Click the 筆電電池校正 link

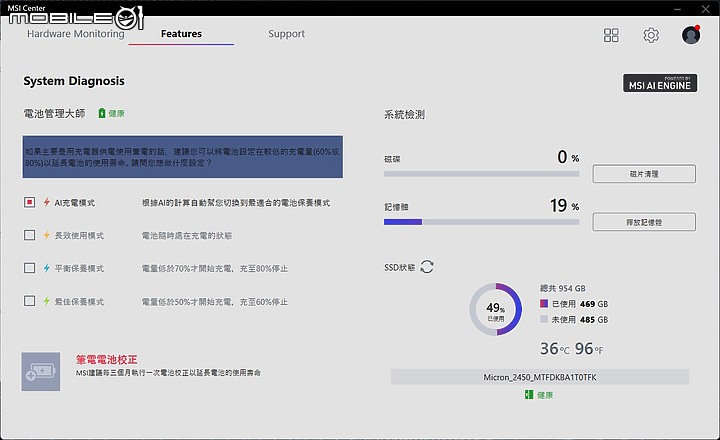point(107,360)
